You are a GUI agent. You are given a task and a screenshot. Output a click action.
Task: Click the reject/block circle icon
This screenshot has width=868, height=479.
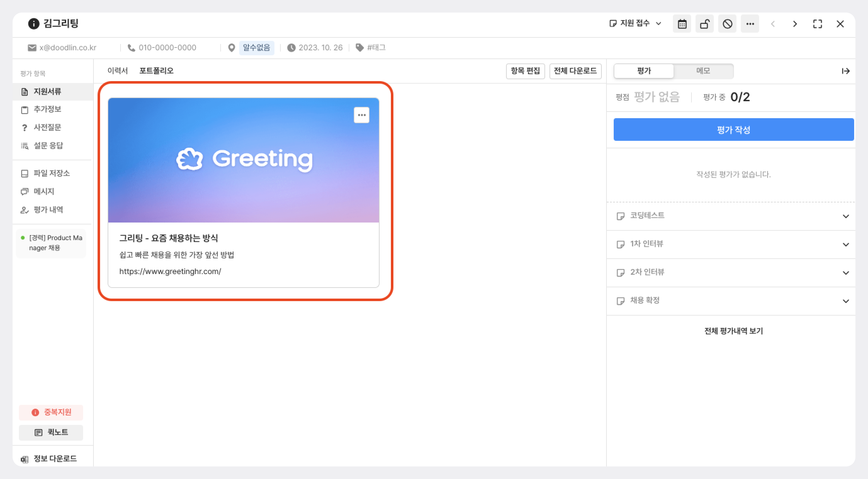point(727,24)
